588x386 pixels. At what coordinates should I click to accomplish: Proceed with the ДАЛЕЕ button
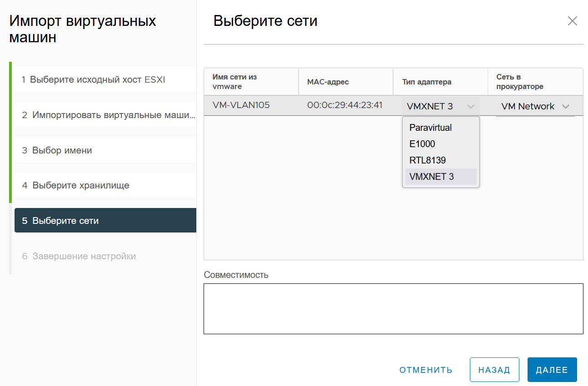[552, 370]
